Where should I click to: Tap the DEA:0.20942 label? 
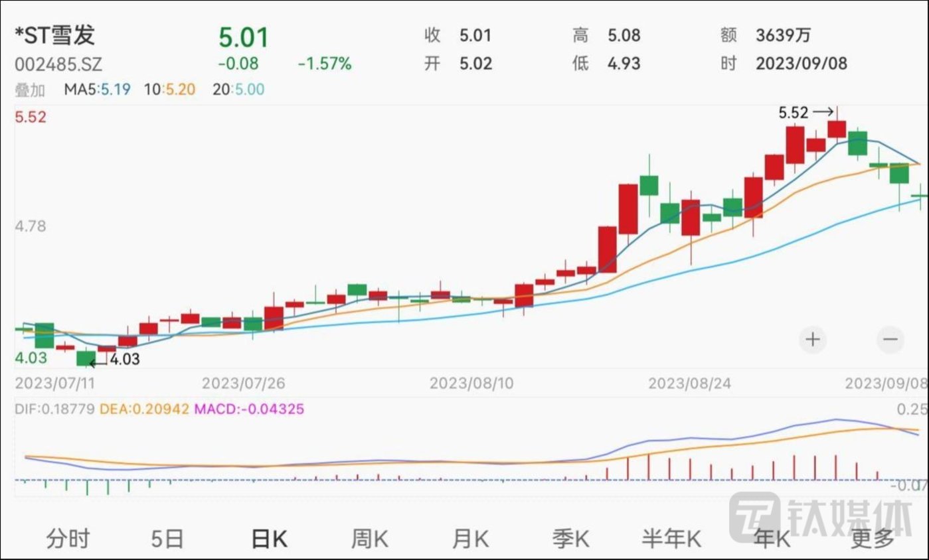144,409
